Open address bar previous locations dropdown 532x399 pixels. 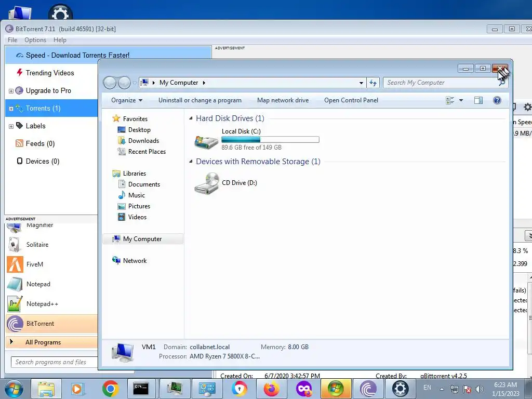(x=361, y=83)
